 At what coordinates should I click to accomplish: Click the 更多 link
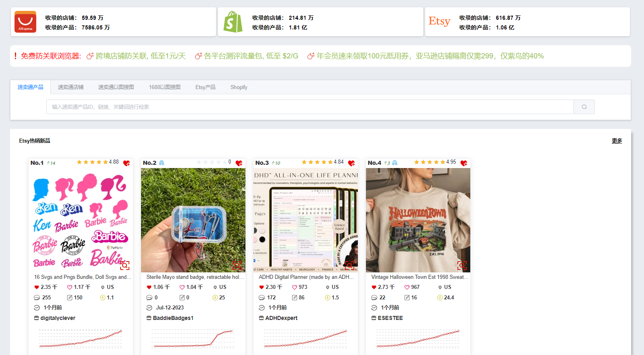point(617,141)
